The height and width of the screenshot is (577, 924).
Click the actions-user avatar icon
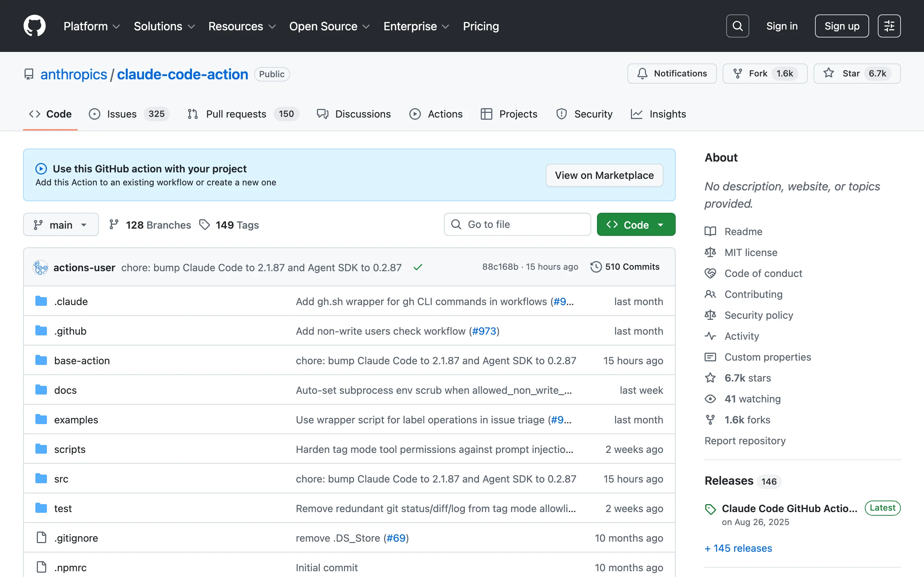[x=40, y=268]
